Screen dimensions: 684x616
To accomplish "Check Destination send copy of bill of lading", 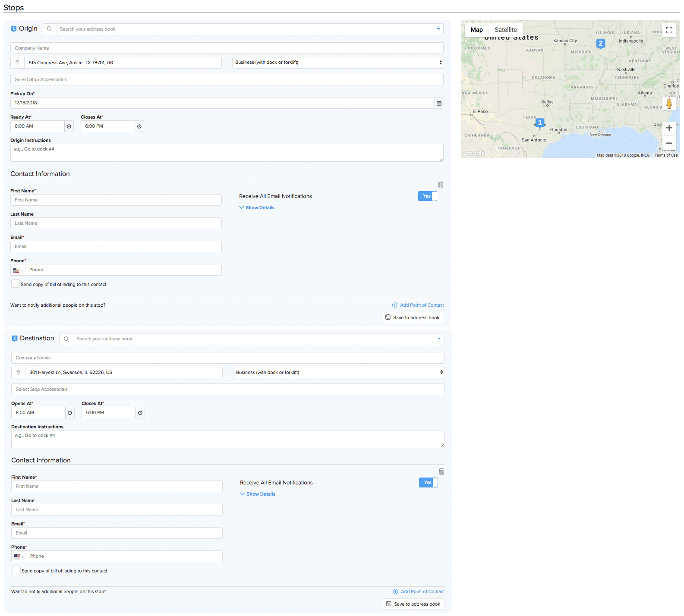I will point(16,570).
